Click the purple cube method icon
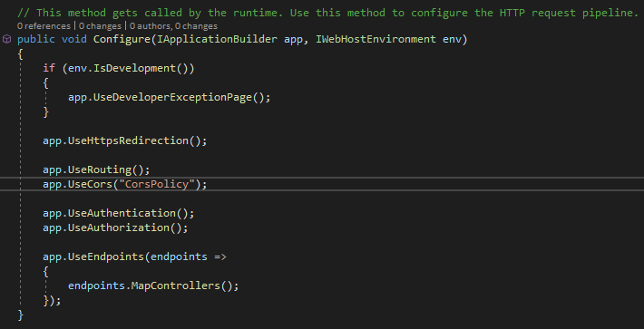The image size is (644, 329). pos(7,39)
